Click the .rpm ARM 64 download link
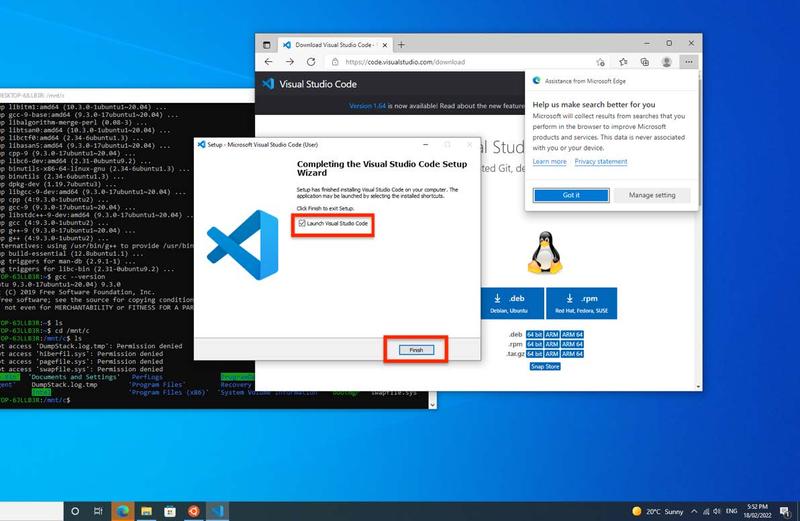 pyautogui.click(x=572, y=344)
